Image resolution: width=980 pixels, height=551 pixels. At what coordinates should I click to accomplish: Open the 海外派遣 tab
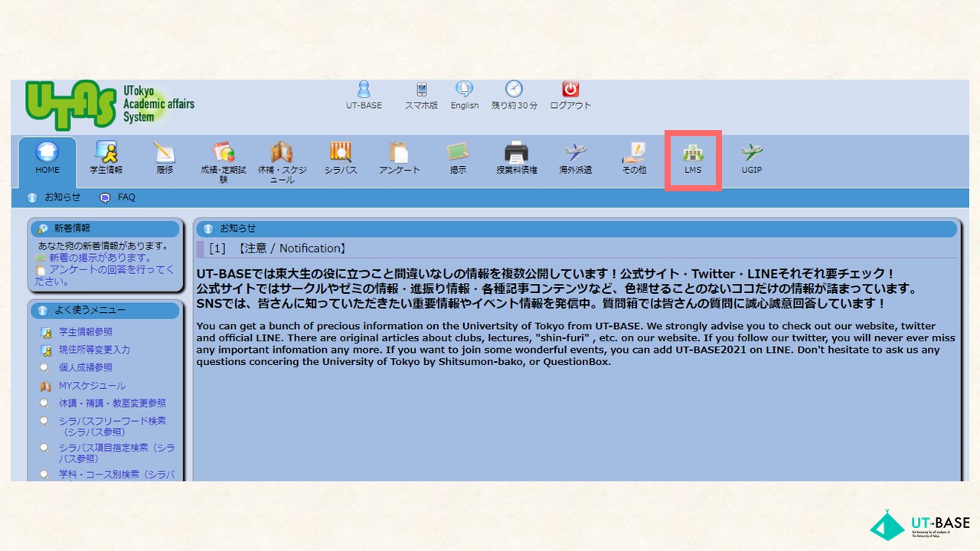click(x=575, y=159)
